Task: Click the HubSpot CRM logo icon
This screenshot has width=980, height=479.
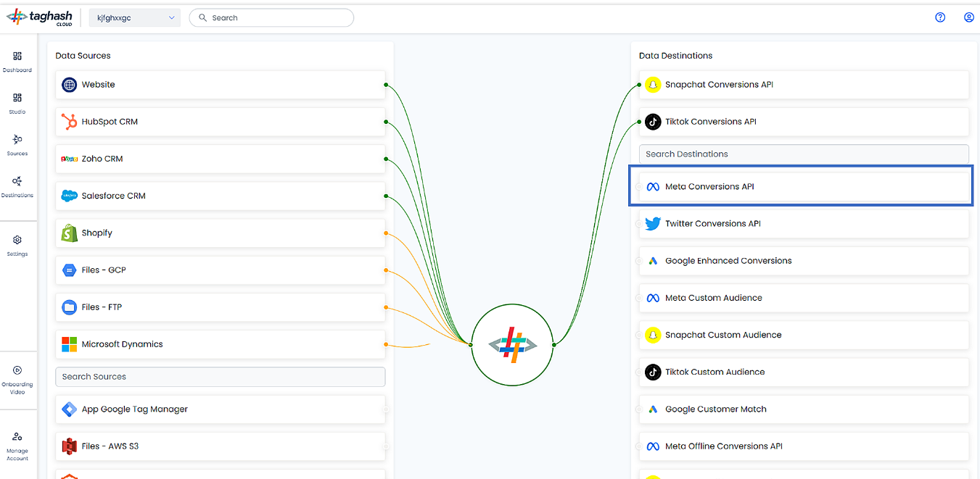Action: click(69, 122)
